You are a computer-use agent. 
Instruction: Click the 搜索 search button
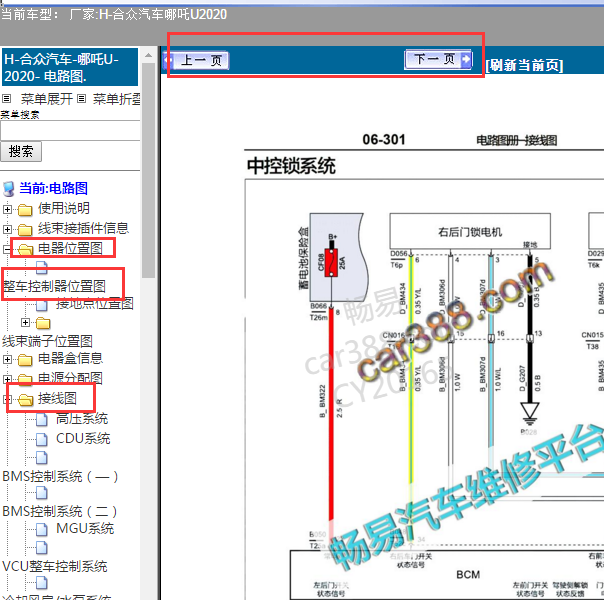click(21, 151)
